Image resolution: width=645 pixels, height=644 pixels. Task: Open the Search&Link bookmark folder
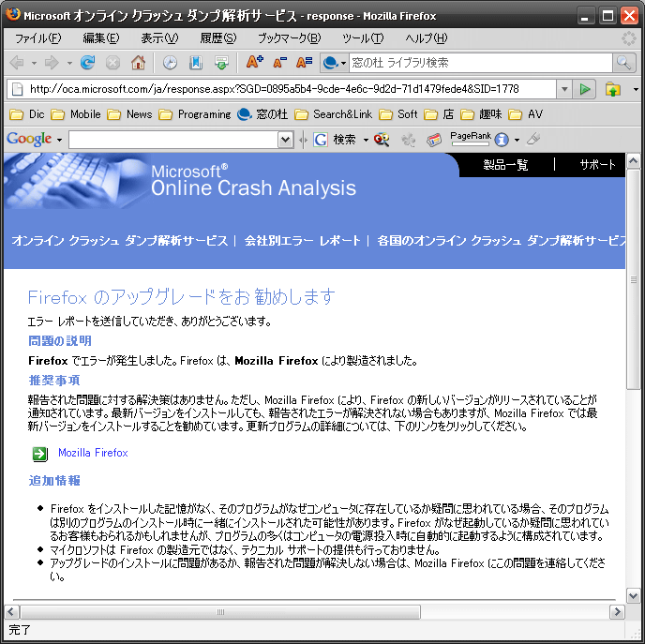click(333, 114)
